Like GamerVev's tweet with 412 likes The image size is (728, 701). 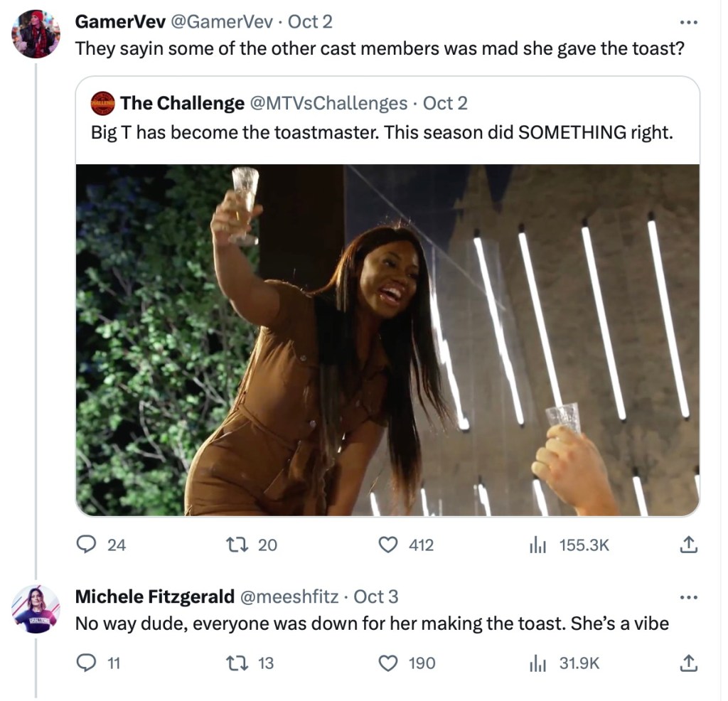[x=387, y=545]
